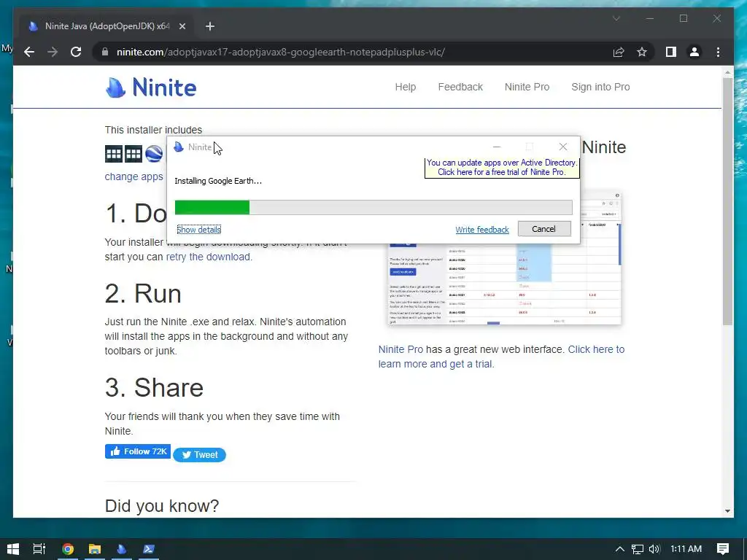Open Chrome three-dot menu

(718, 52)
